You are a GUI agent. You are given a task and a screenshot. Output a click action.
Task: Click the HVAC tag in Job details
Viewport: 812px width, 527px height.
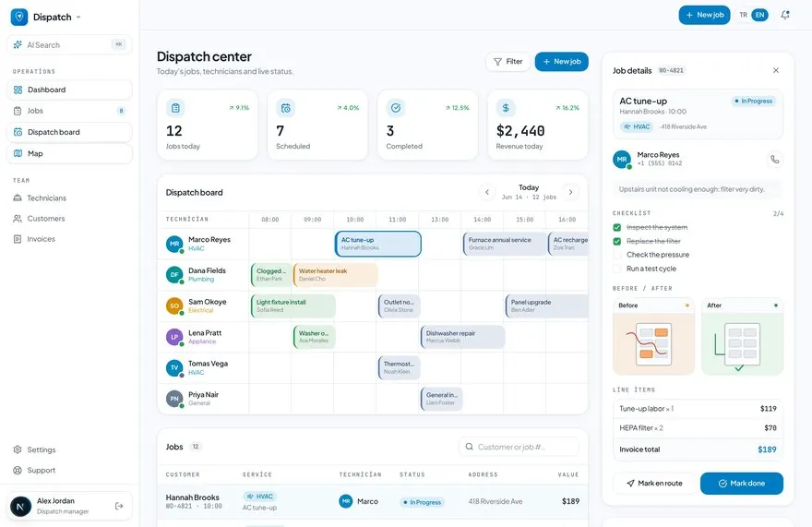[637, 126]
